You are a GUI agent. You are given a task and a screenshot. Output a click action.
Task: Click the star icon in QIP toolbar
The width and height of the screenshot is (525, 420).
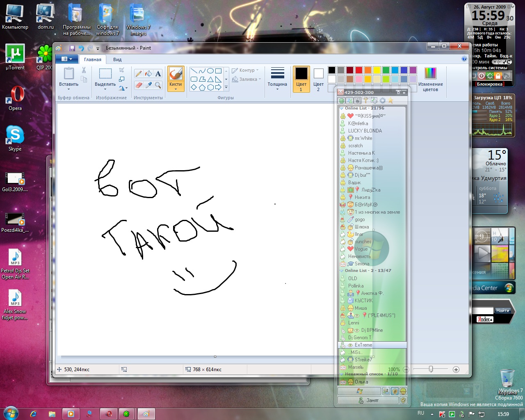[391, 100]
